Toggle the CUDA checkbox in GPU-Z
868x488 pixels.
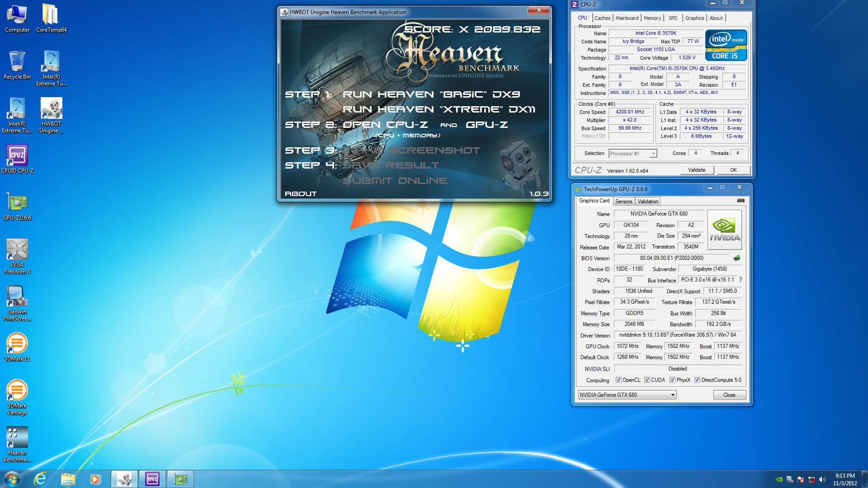point(647,380)
